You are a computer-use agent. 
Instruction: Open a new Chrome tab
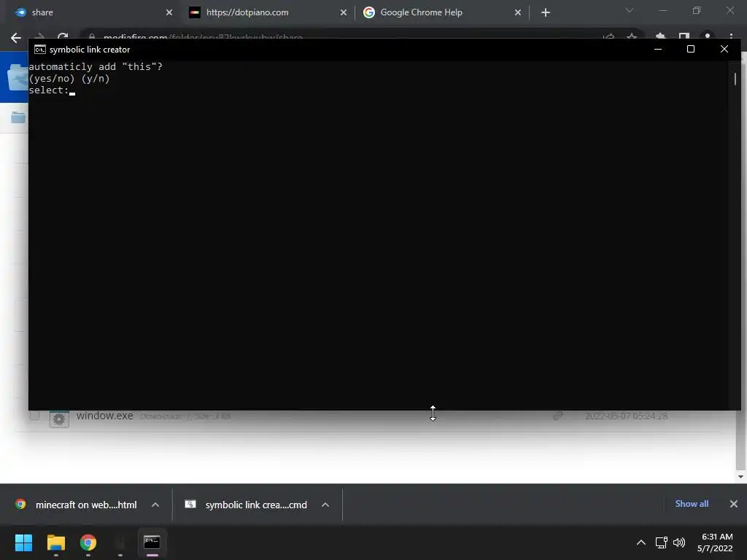(x=546, y=12)
